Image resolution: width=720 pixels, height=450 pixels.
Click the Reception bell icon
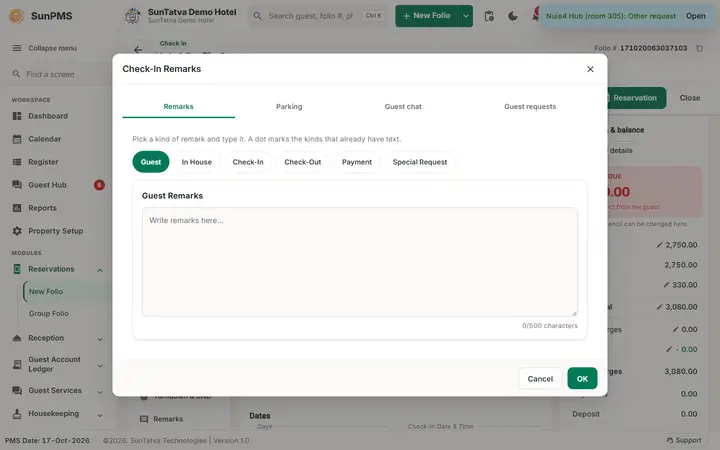tap(17, 338)
